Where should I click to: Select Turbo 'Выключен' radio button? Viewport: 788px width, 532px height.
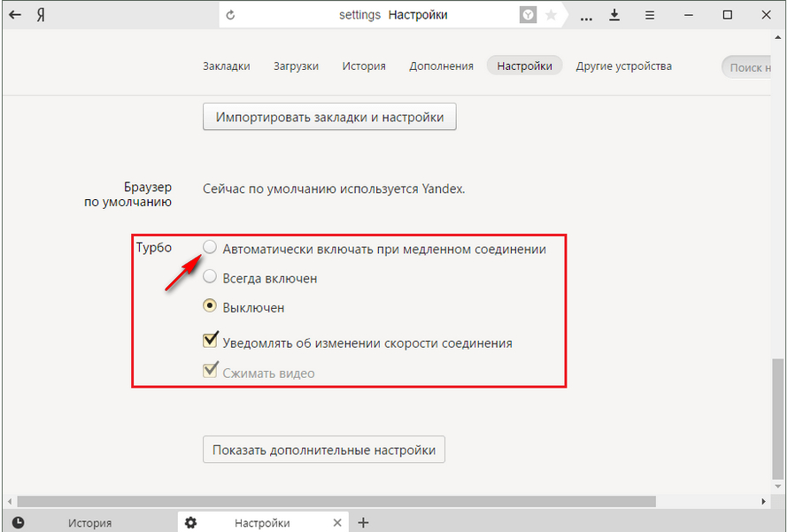(210, 307)
